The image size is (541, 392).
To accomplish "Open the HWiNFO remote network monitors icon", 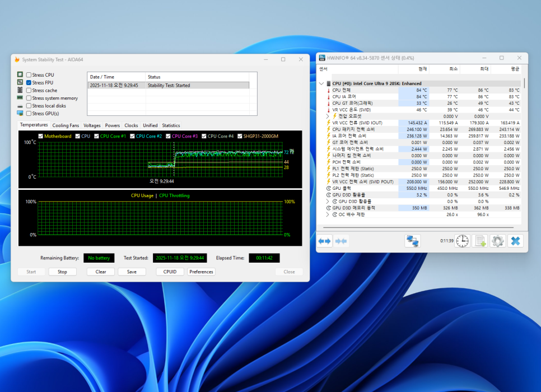I will click(413, 241).
